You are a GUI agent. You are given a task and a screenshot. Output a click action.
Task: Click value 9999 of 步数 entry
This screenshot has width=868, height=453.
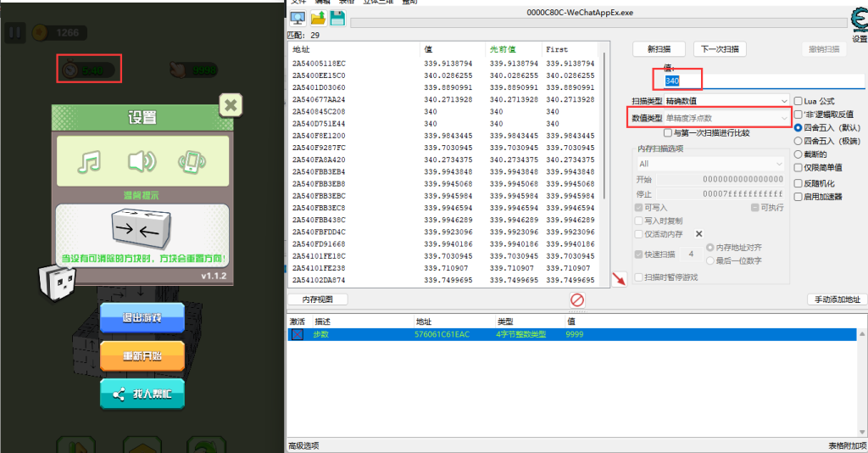(574, 334)
